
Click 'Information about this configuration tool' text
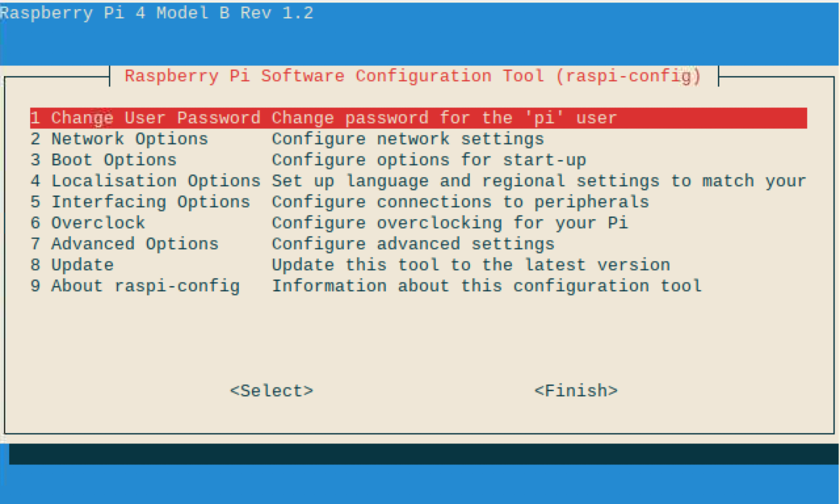click(x=487, y=286)
